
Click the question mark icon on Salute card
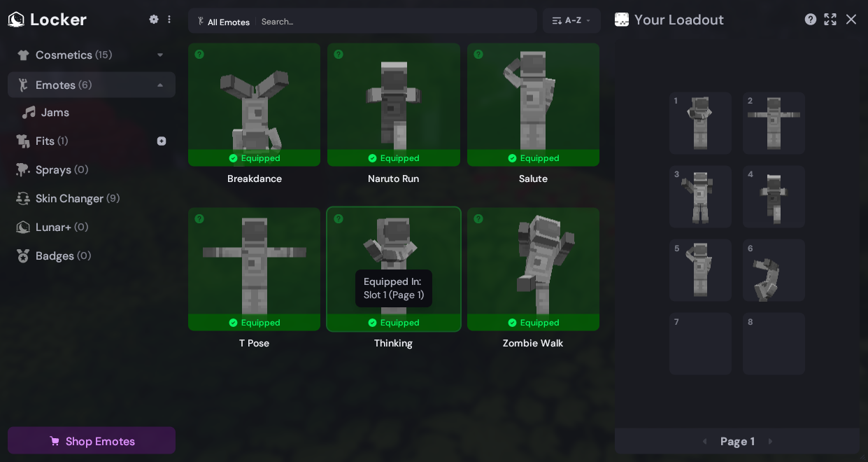pyautogui.click(x=478, y=55)
